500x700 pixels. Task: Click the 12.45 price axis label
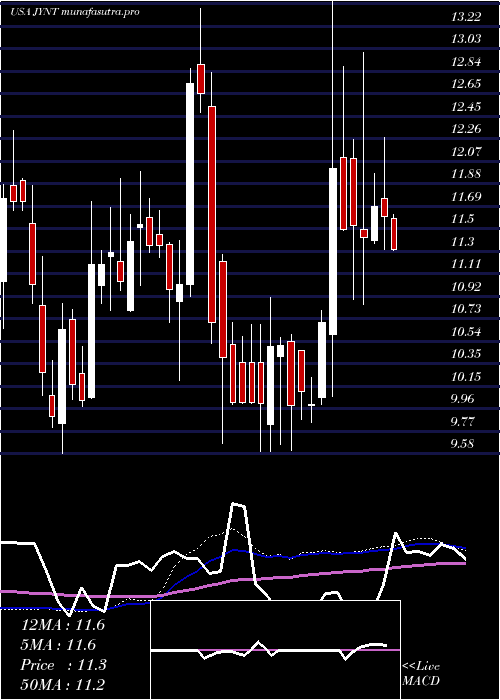(x=466, y=107)
